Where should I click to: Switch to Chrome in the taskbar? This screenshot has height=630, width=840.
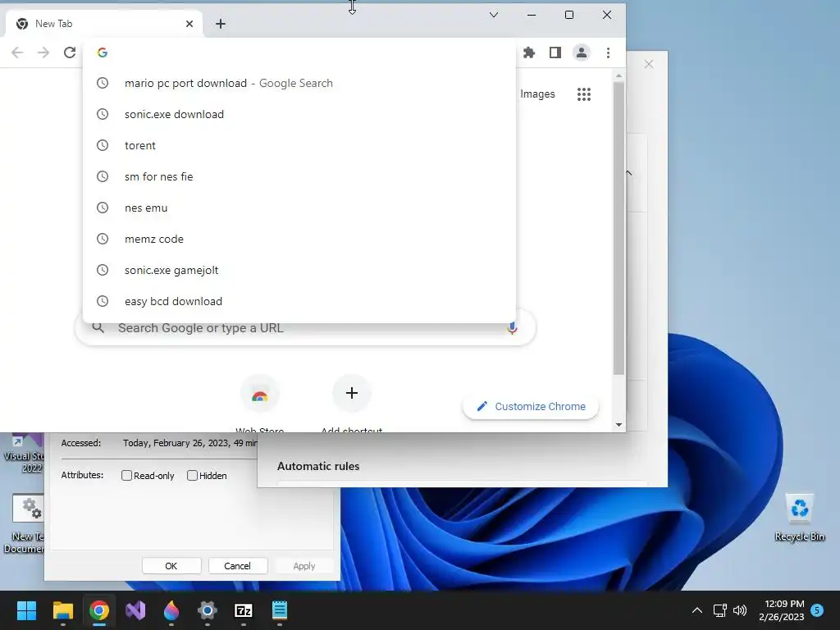coord(99,610)
